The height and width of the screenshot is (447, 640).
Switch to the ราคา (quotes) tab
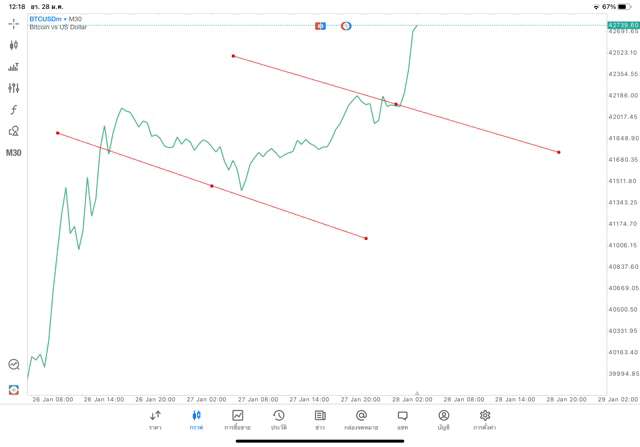(x=155, y=419)
